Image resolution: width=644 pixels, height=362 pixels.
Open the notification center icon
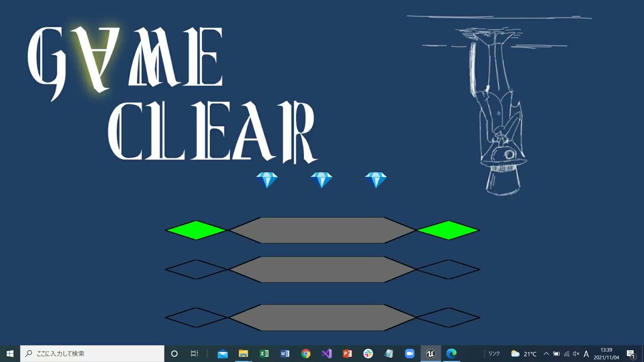(630, 353)
